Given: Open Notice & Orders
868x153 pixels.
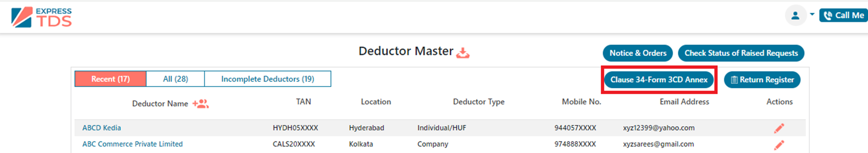Looking at the screenshot, I should [x=638, y=53].
